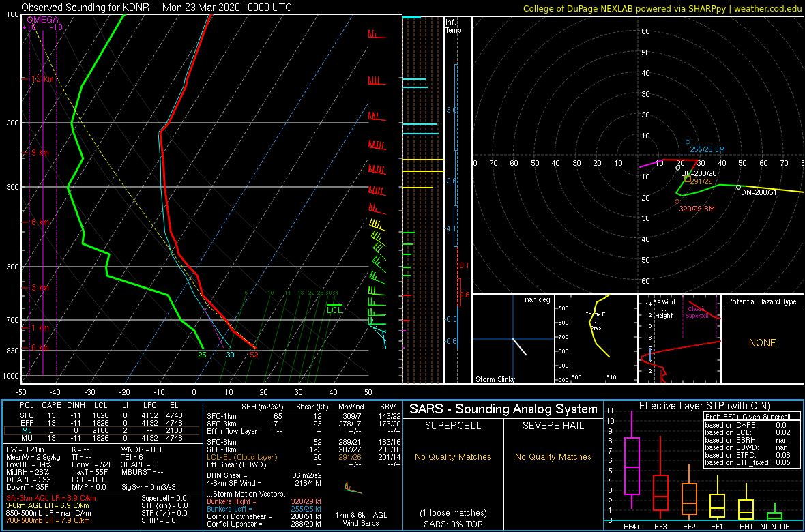Click 'No Quality Matches' under SEVERE HAIL
The width and height of the screenshot is (805, 532).
coord(553,456)
